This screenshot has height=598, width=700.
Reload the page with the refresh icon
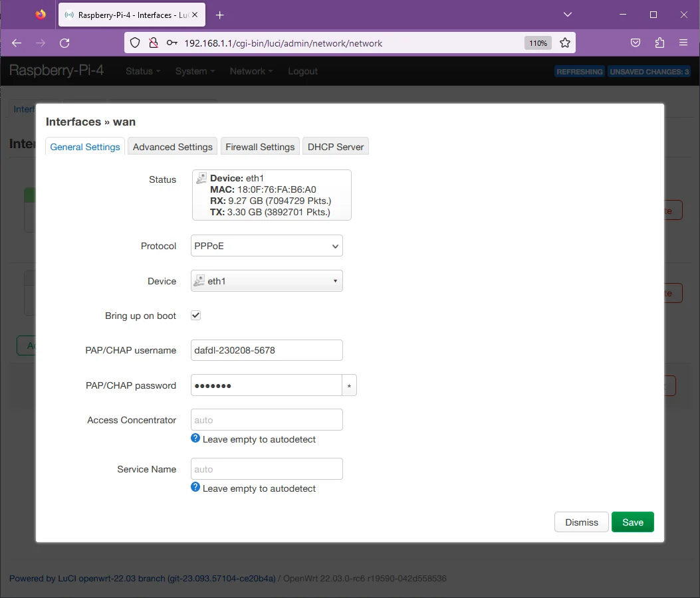click(64, 43)
